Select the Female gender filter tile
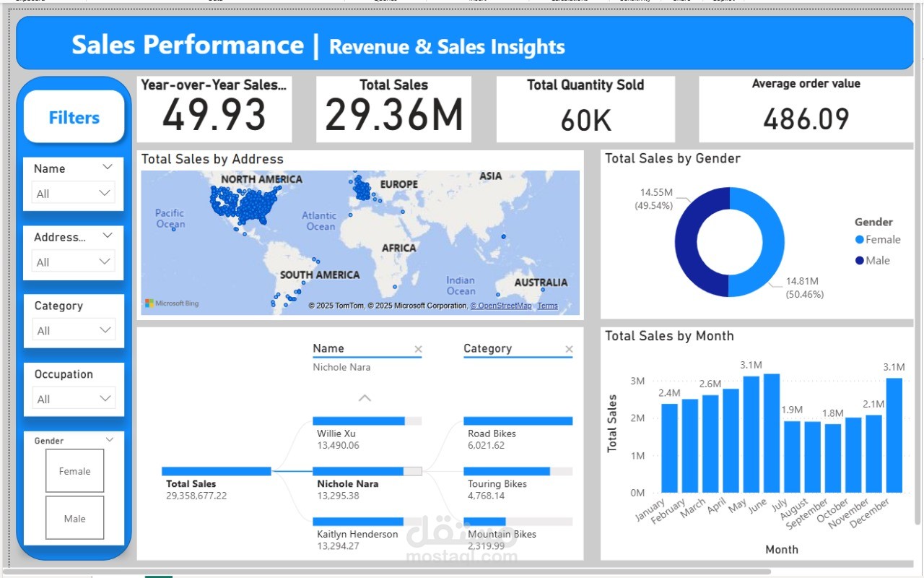The image size is (924, 578). pyautogui.click(x=75, y=471)
